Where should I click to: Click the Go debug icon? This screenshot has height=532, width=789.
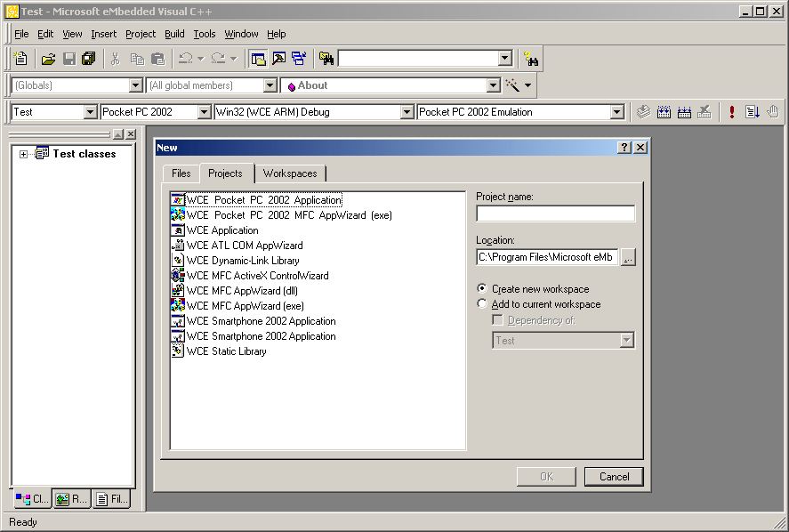pyautogui.click(x=753, y=112)
